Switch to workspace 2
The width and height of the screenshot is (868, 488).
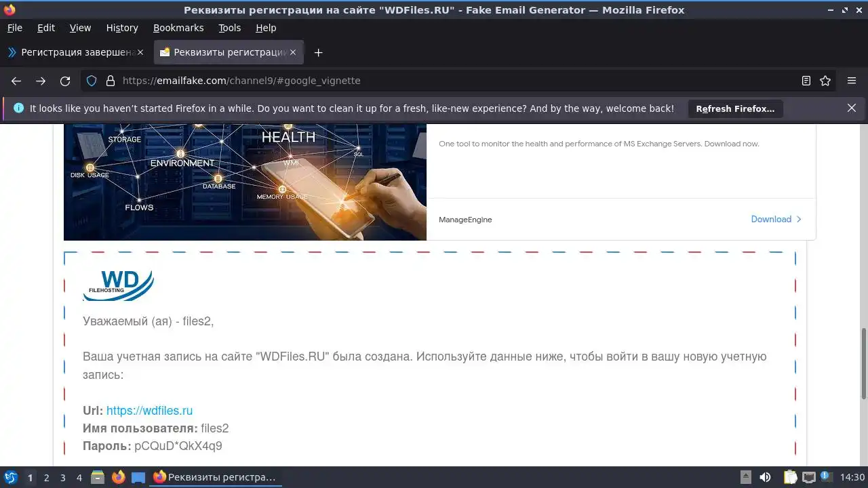(x=46, y=478)
